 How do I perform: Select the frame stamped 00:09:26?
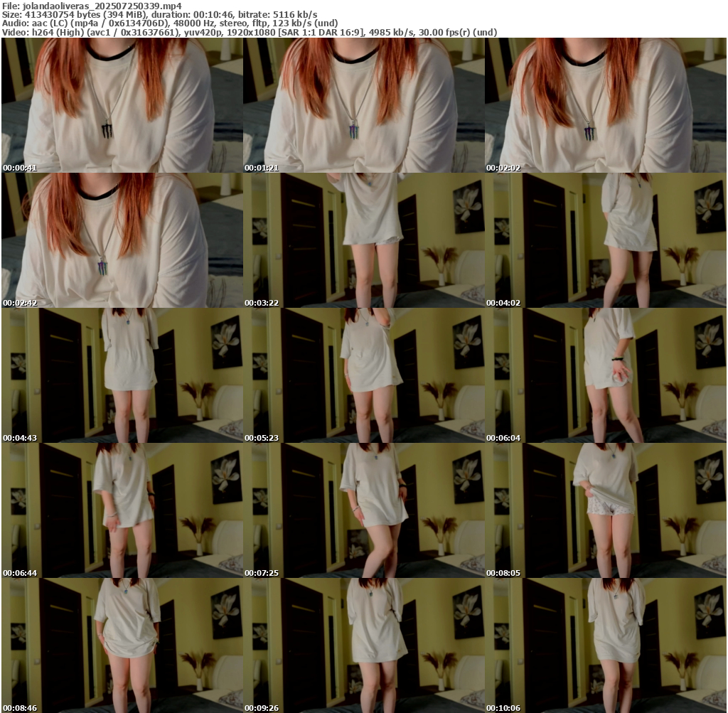[363, 645]
